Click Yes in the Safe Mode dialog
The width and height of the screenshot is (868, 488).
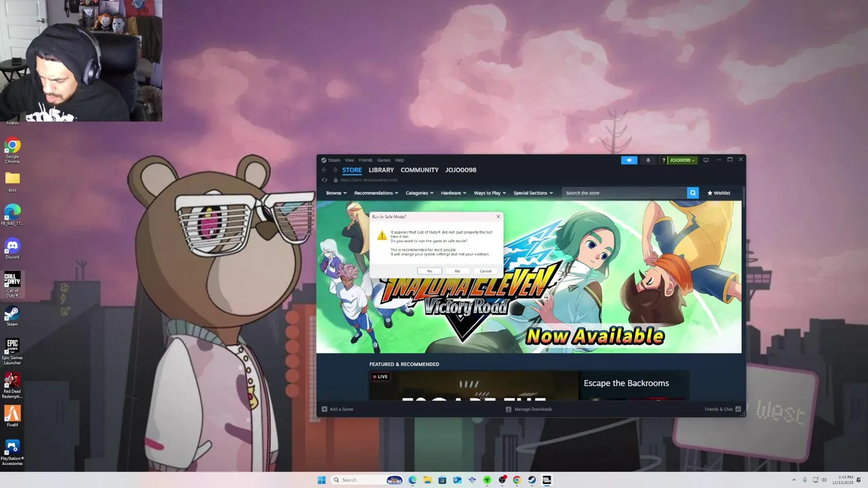[429, 271]
